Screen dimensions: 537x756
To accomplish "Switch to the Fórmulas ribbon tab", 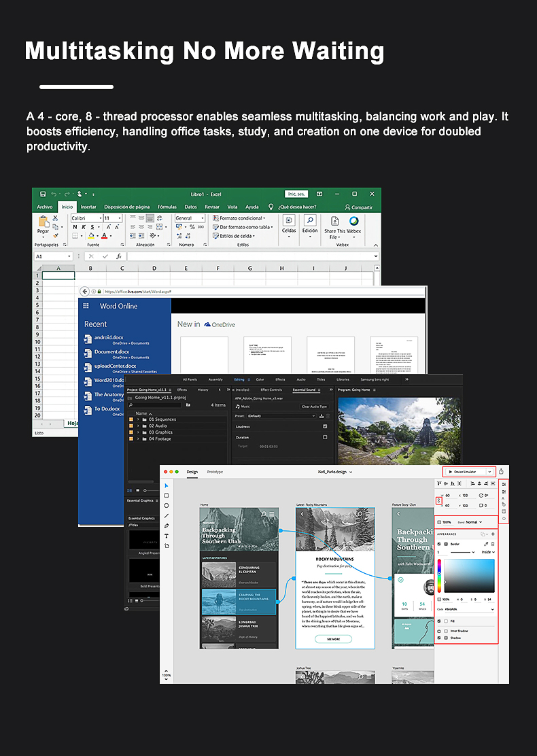I will [167, 207].
